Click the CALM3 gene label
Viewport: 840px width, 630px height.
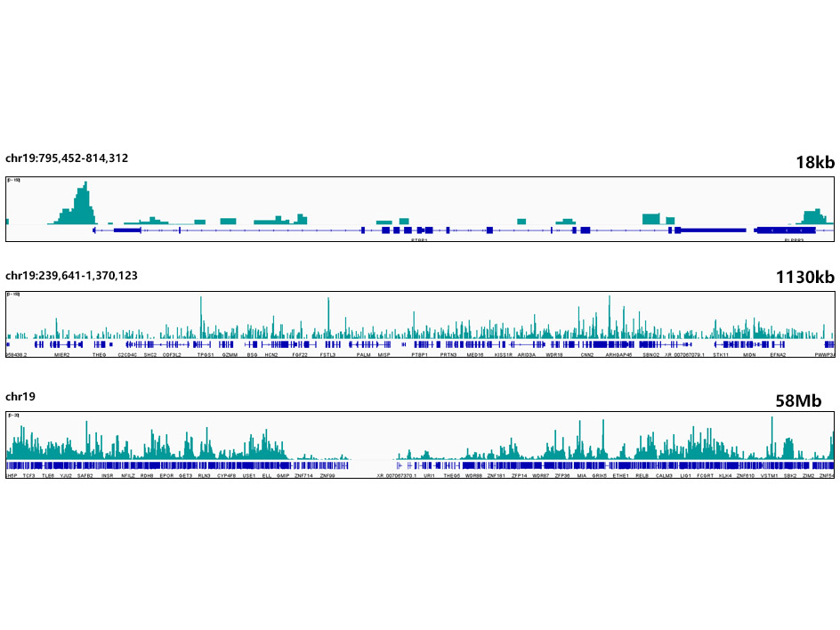point(664,476)
